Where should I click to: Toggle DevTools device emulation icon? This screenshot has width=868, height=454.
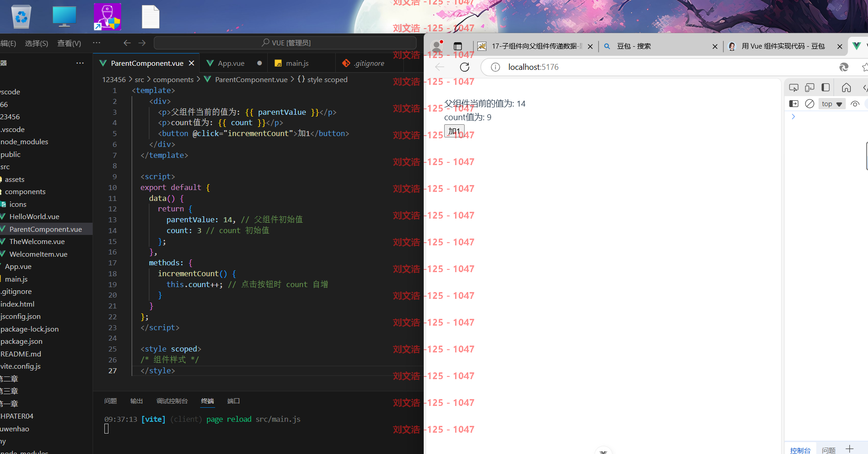point(809,88)
